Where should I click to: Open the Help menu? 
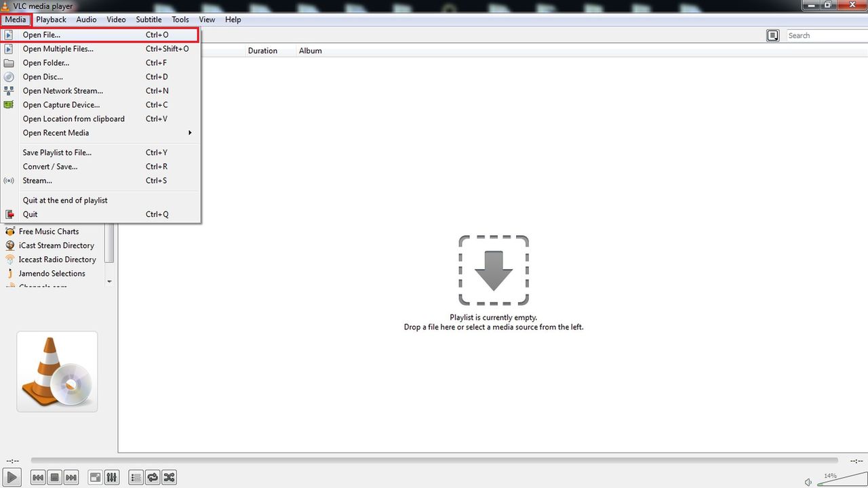coord(233,20)
